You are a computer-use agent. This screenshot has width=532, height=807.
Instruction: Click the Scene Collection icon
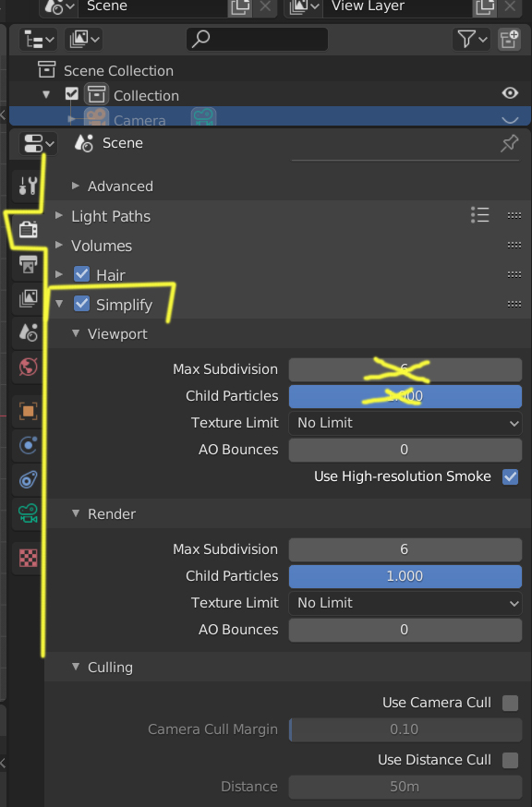(46, 69)
